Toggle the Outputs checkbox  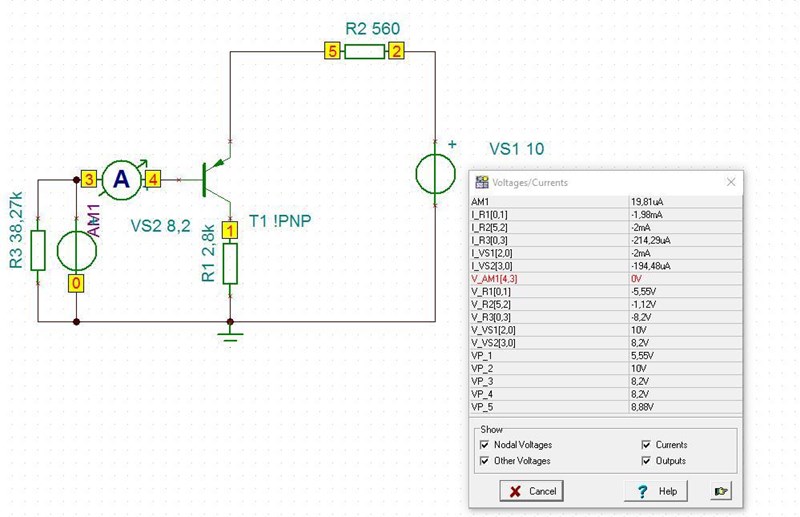pos(646,461)
